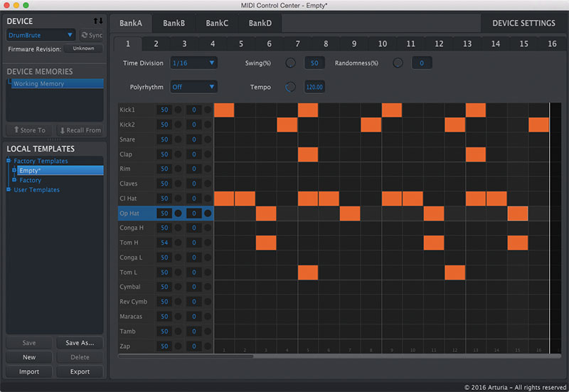Click Tom H swing knob
The height and width of the screenshot is (392, 569).
[179, 243]
